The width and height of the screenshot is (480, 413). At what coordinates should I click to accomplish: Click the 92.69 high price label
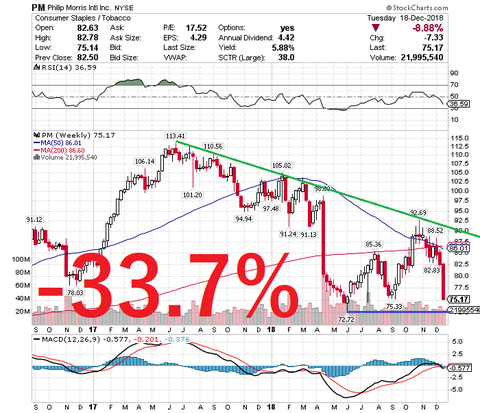click(418, 213)
